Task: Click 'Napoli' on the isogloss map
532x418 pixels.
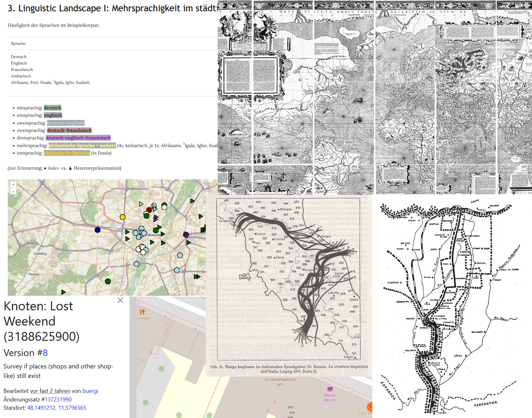Action: click(x=349, y=357)
